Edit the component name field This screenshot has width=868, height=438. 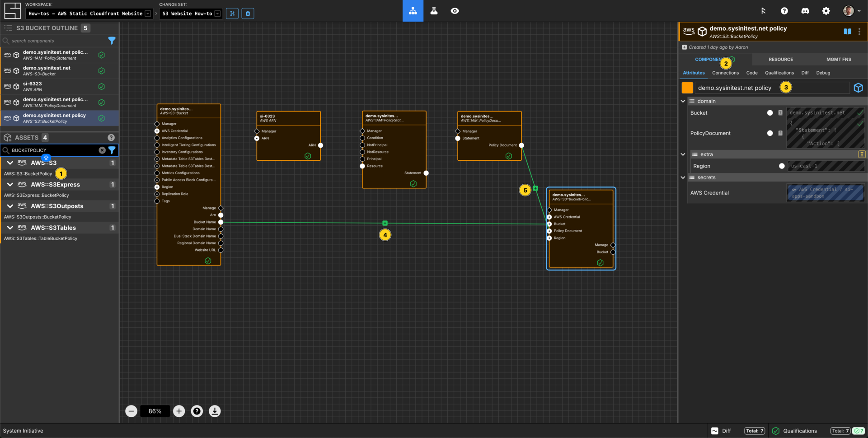pyautogui.click(x=772, y=88)
